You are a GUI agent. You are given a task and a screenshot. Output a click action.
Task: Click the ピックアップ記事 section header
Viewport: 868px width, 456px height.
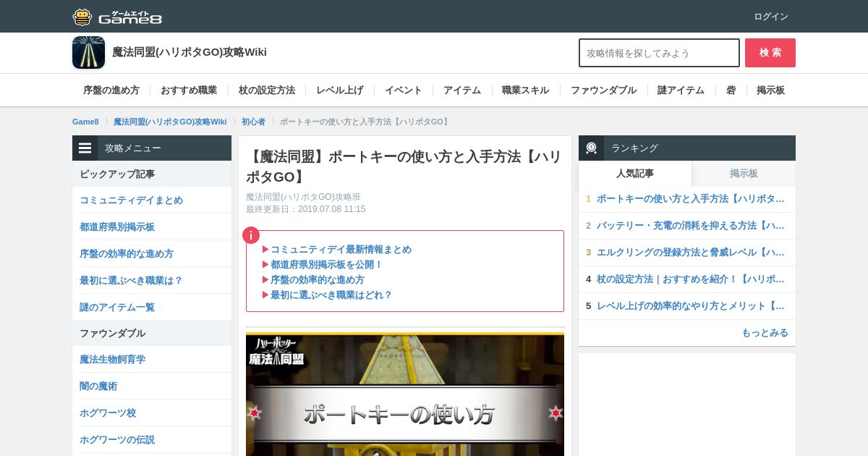pos(152,174)
